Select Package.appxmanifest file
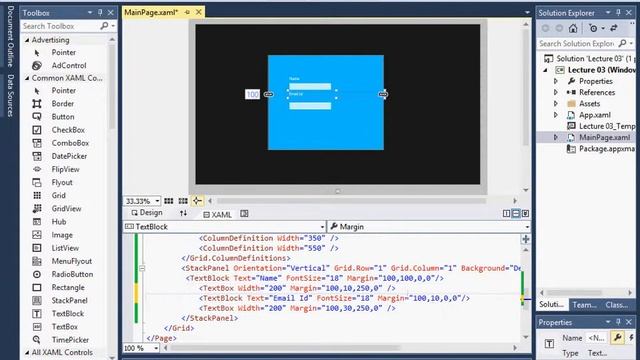640x360 pixels. click(x=601, y=149)
